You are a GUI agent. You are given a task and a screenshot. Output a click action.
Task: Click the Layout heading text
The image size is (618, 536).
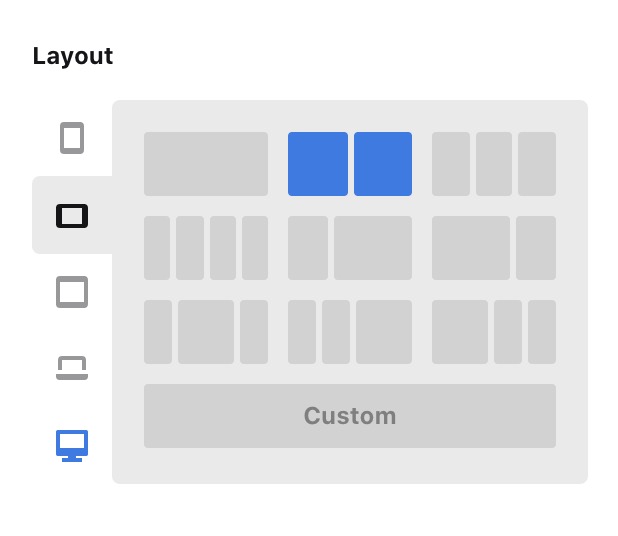[x=73, y=56]
